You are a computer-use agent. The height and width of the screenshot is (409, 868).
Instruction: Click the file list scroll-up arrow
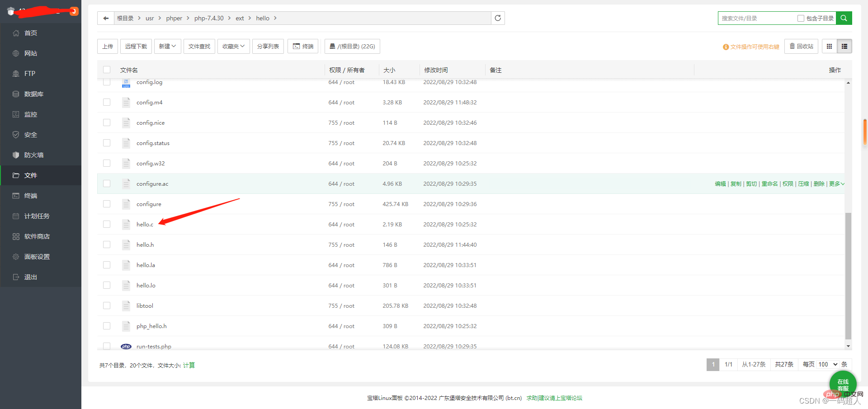848,83
